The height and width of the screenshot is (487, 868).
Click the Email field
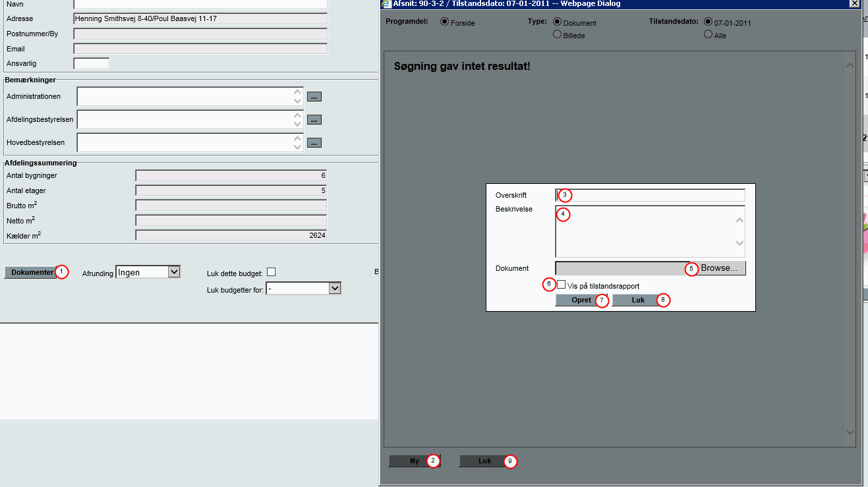click(x=200, y=48)
